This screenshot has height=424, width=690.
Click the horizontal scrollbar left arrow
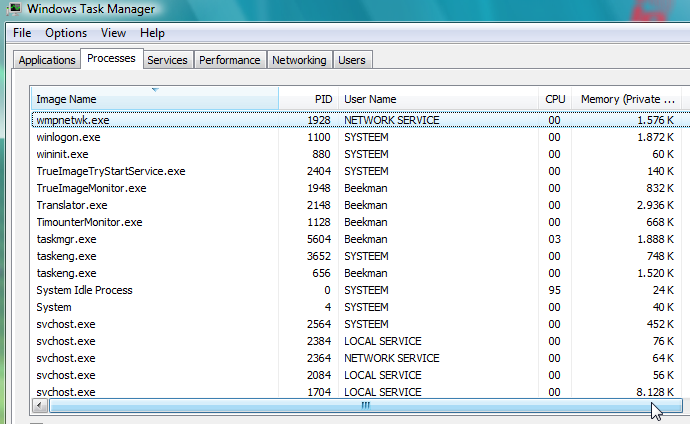pos(40,406)
